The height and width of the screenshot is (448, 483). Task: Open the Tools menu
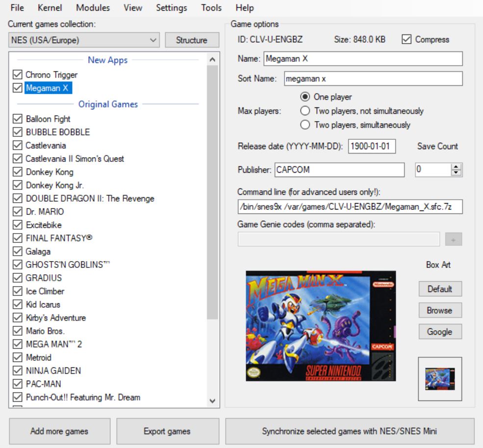click(x=211, y=8)
